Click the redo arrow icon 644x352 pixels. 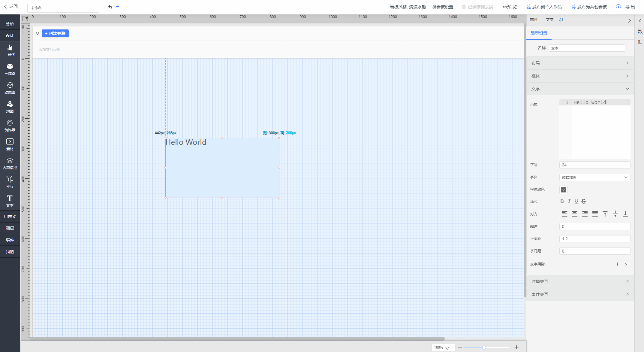click(117, 7)
